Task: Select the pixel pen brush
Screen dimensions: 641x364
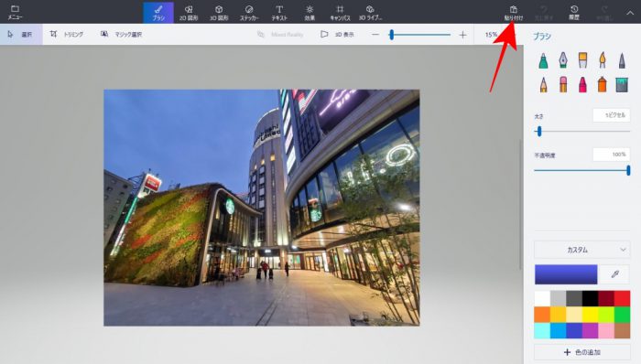Action: click(622, 60)
